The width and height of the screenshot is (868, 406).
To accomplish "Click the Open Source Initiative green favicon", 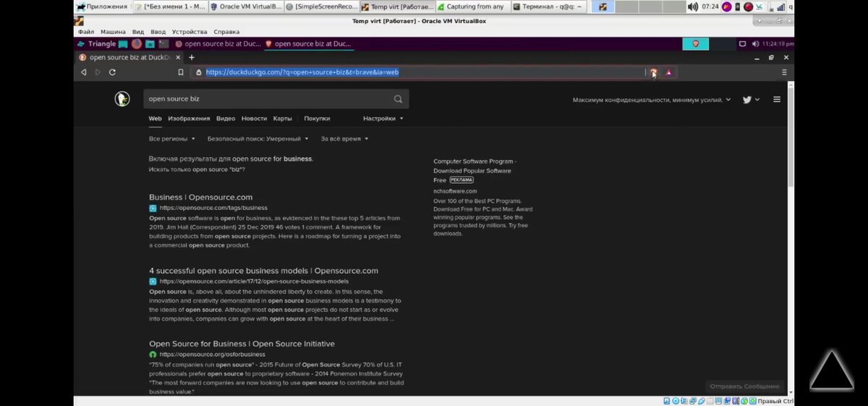I will [153, 355].
